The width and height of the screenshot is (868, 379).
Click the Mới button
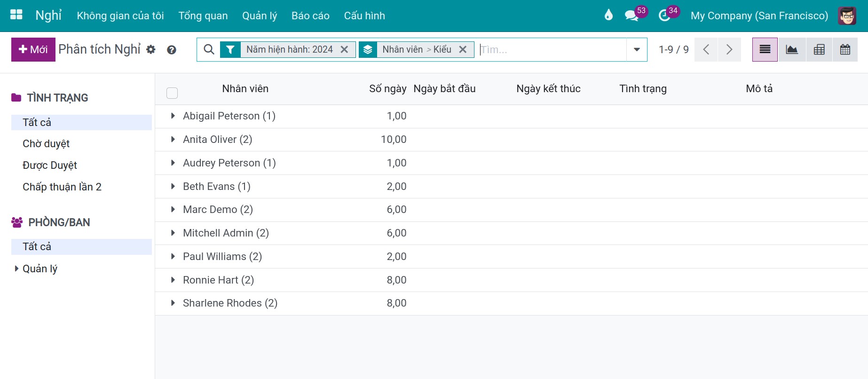[33, 49]
